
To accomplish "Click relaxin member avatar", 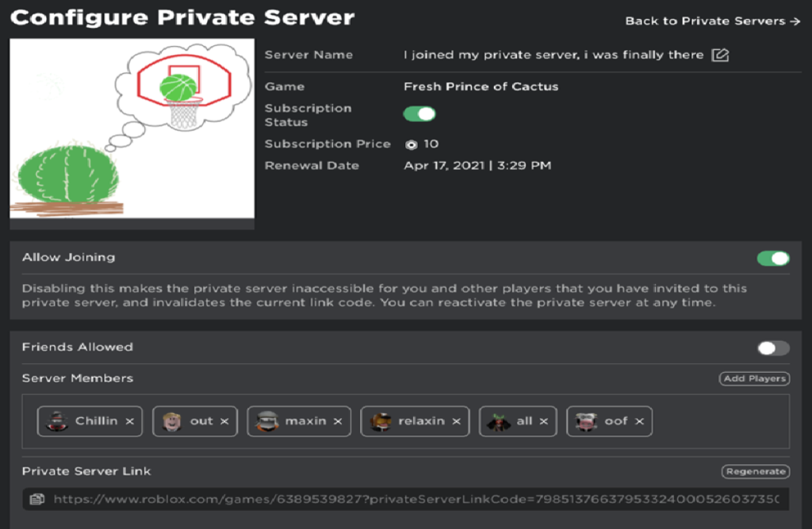I will pyautogui.click(x=381, y=421).
